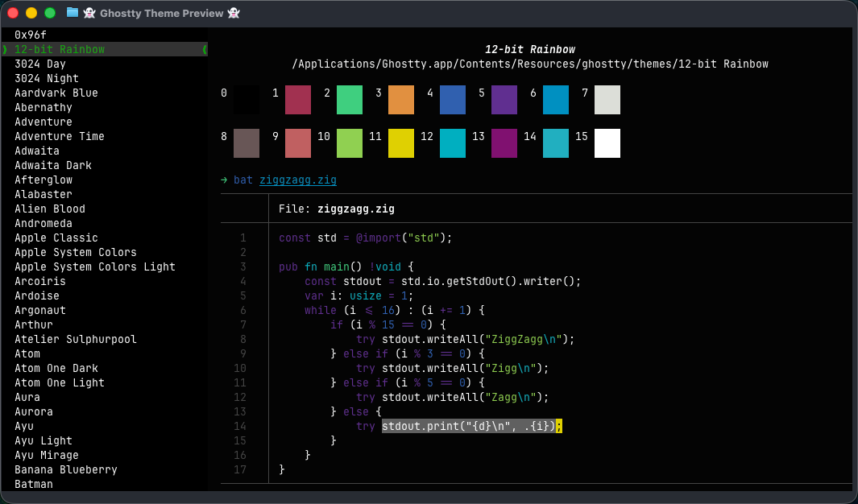
Task: Select the Atom One Dark theme
Action: tap(56, 368)
